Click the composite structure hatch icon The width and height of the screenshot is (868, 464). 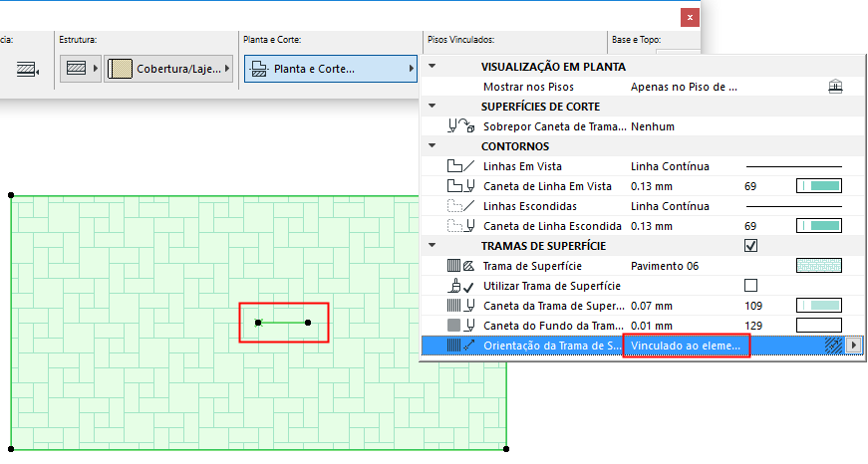coord(76,69)
